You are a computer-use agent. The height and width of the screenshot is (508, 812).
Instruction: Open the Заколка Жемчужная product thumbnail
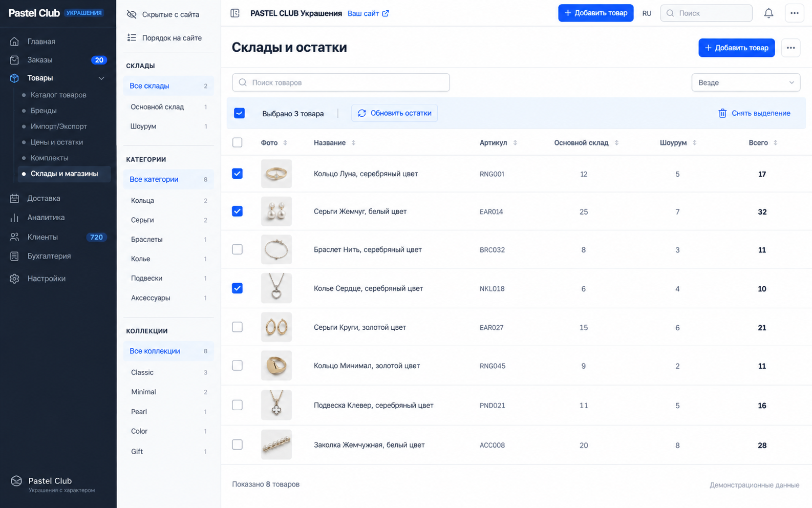[x=276, y=444]
